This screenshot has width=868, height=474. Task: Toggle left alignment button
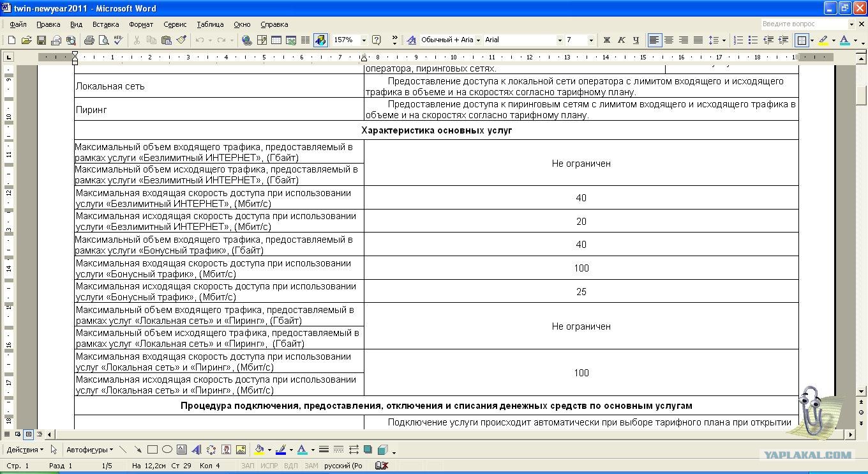point(654,40)
